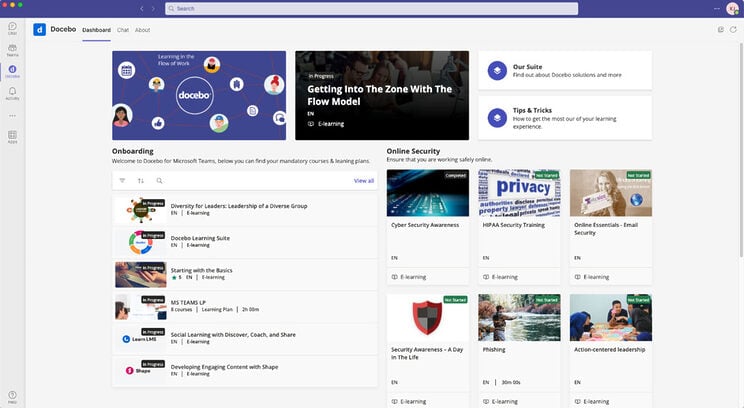The image size is (744, 408).
Task: Click Starting with the Basics thumbnail
Action: click(140, 275)
